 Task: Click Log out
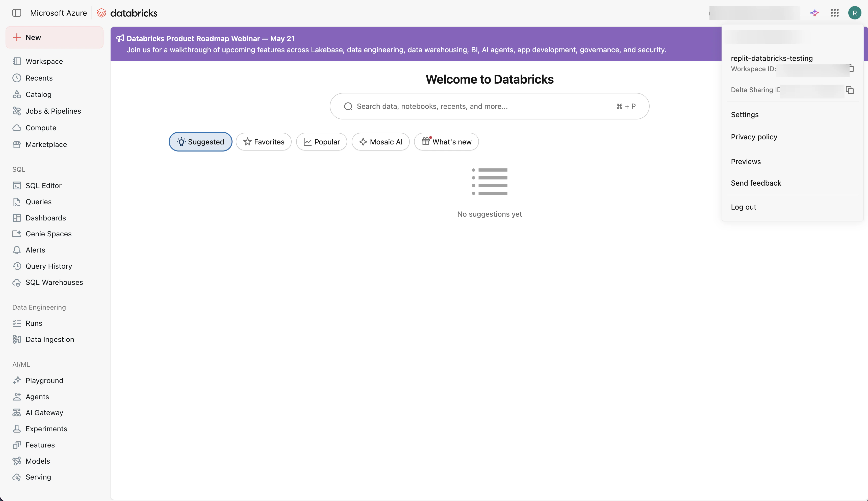[x=792, y=207]
